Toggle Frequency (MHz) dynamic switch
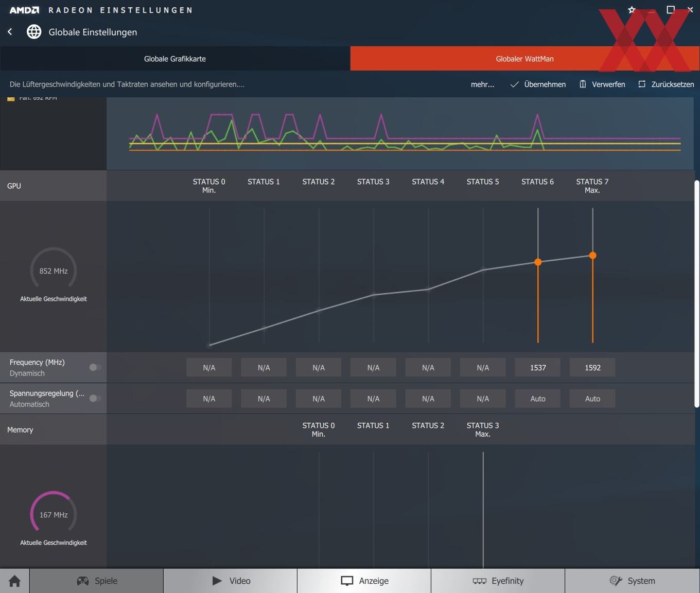 click(95, 367)
